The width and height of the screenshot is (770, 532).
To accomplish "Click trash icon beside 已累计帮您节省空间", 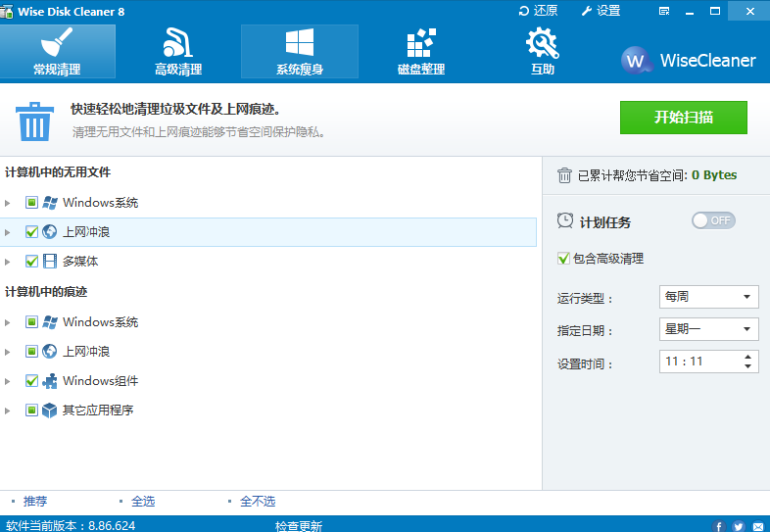I will pos(564,175).
